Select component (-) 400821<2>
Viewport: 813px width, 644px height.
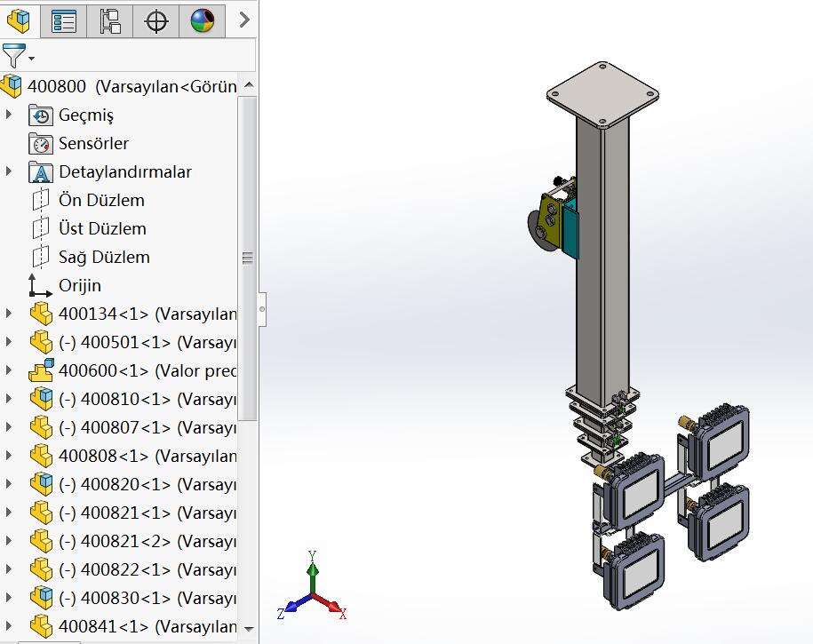pos(147,541)
